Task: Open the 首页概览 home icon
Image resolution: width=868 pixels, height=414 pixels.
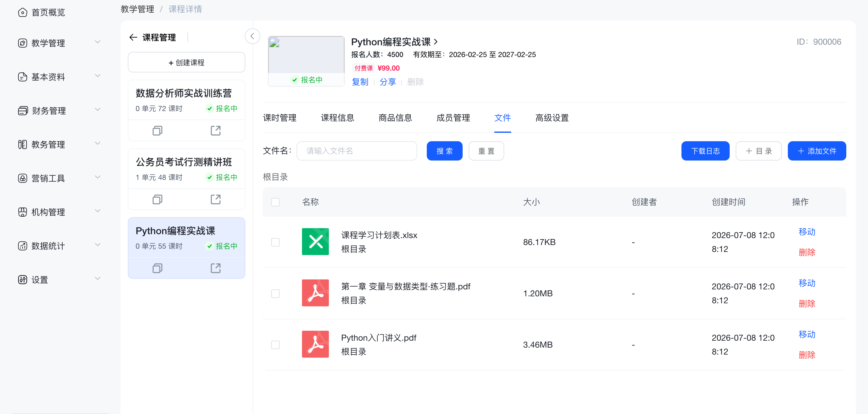Action: point(22,12)
